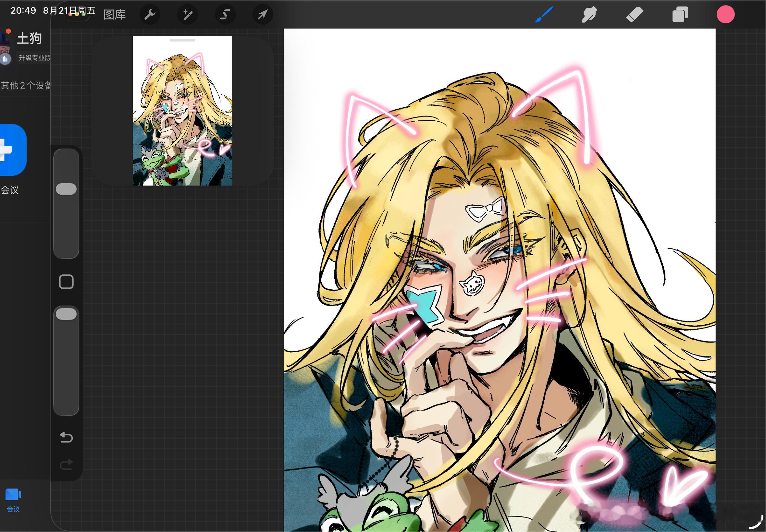
Task: Select the Brush tool
Action: click(544, 15)
